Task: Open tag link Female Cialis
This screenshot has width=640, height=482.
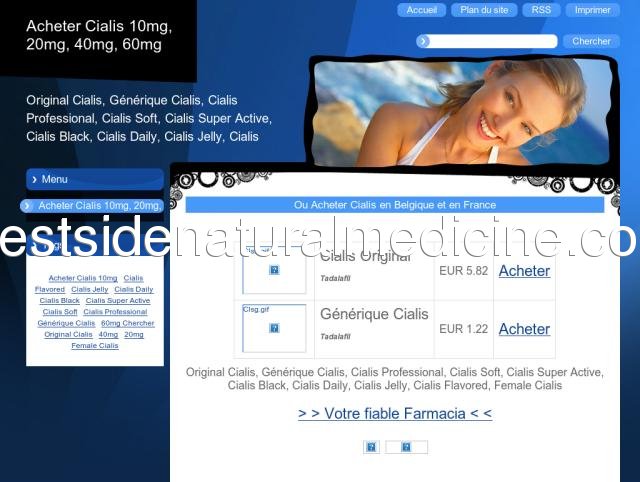Action: click(95, 346)
